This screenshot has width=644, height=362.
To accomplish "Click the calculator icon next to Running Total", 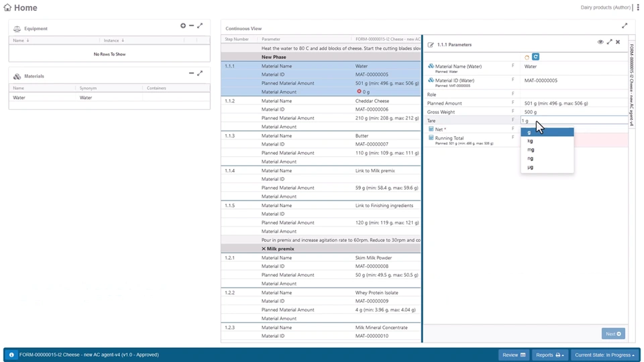I will tap(431, 138).
